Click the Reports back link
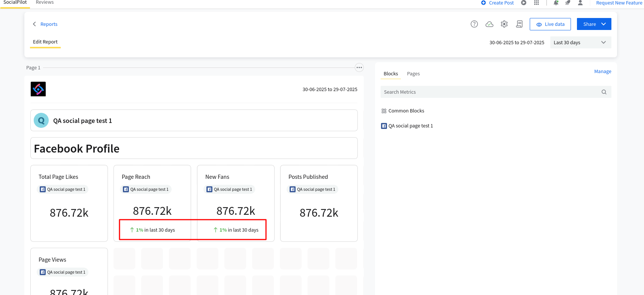The width and height of the screenshot is (644, 295). (49, 24)
